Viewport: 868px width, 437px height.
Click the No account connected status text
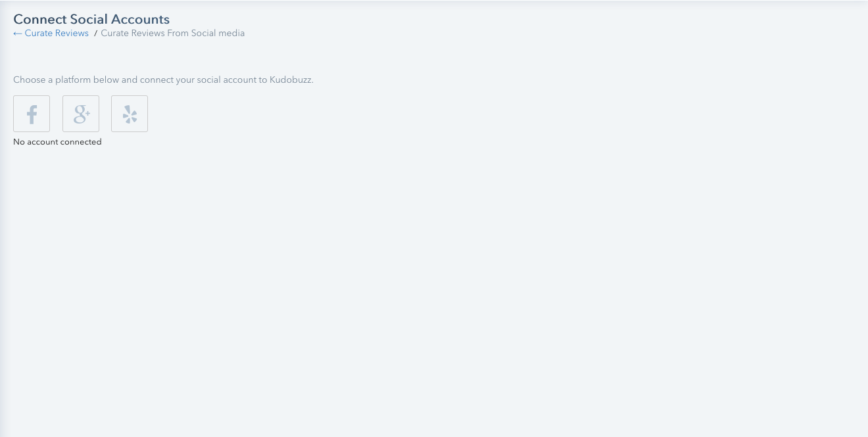tap(57, 142)
